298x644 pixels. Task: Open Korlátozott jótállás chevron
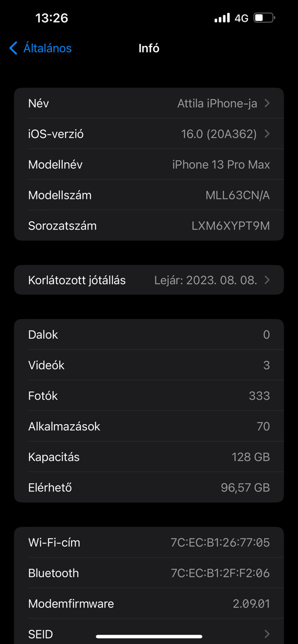(267, 280)
